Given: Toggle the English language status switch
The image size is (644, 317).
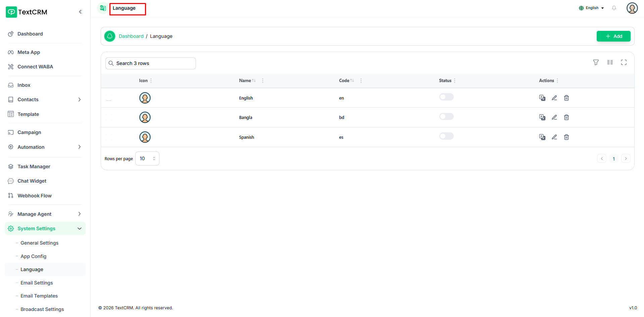Looking at the screenshot, I should coord(446,97).
